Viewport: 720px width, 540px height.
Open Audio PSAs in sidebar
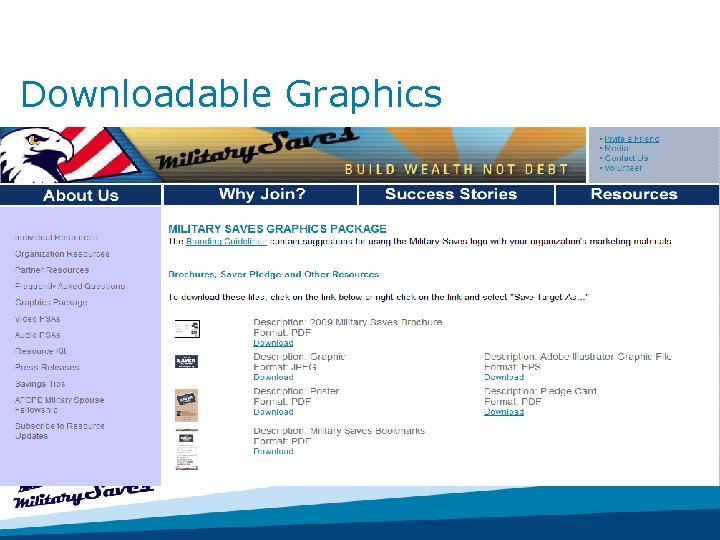(37, 335)
